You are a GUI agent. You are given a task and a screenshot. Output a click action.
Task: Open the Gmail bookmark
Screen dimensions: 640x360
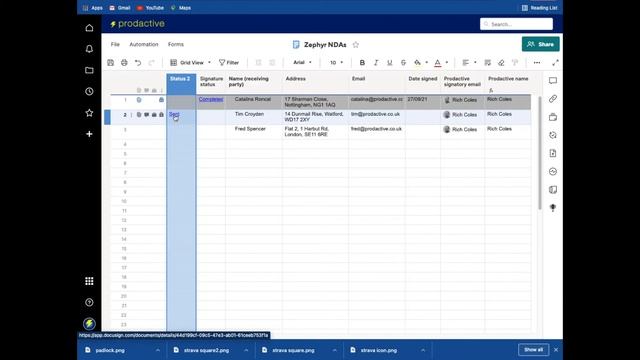(120, 8)
